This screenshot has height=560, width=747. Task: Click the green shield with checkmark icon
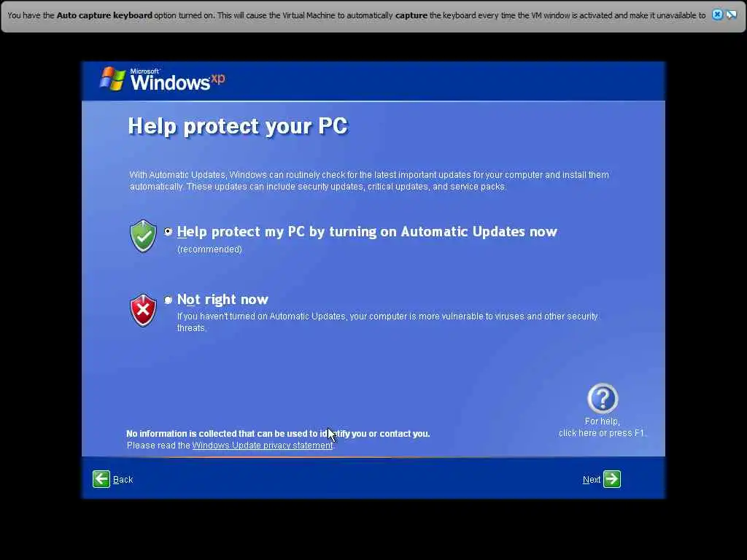coord(143,236)
